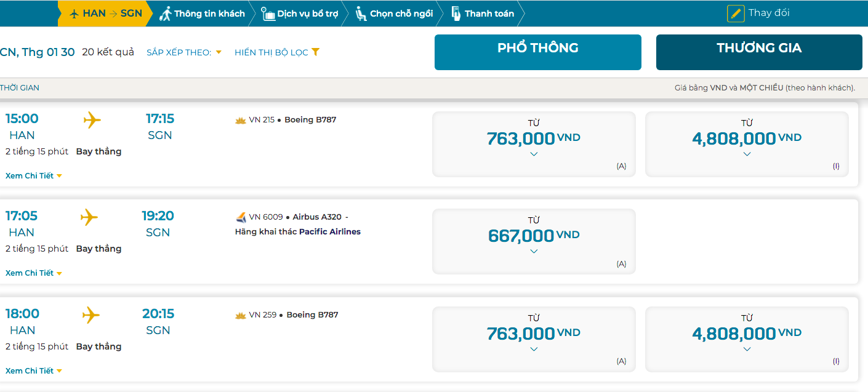Click the yellow plane icon on 15:00 flight

(x=92, y=119)
